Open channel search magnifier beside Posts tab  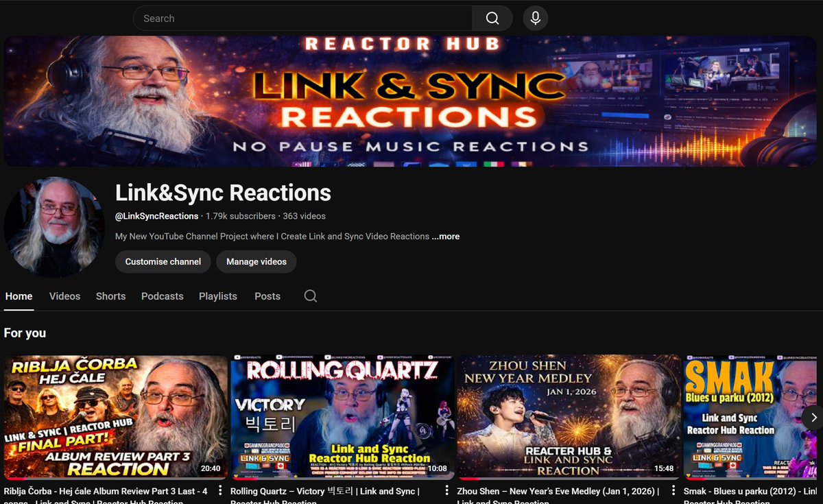(311, 296)
